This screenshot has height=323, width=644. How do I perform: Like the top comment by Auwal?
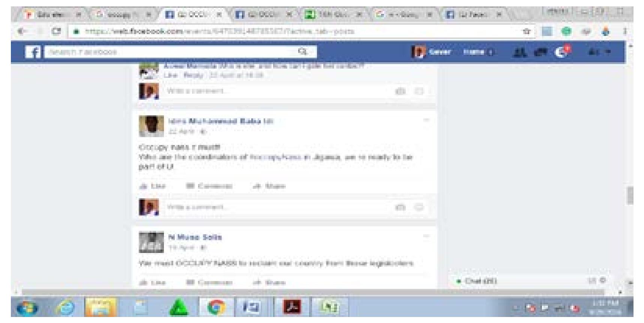(x=170, y=75)
